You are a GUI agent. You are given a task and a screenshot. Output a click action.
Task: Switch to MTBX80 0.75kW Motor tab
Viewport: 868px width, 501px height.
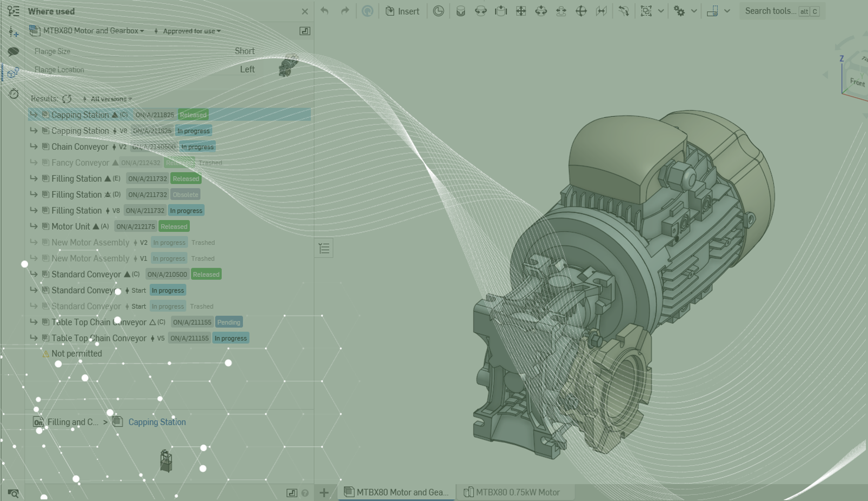point(512,492)
